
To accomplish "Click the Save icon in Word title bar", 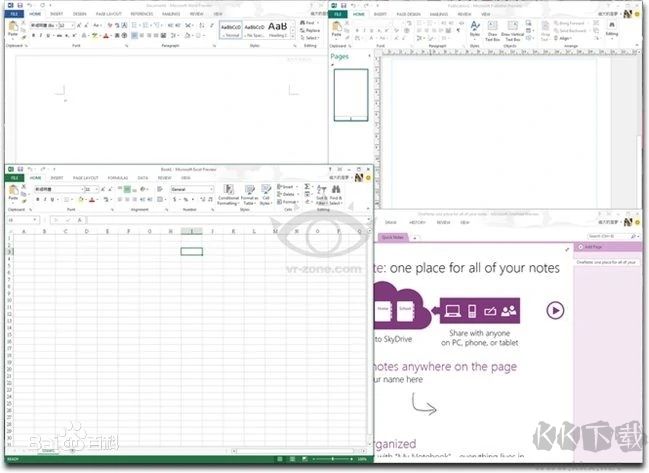I will click(x=20, y=5).
